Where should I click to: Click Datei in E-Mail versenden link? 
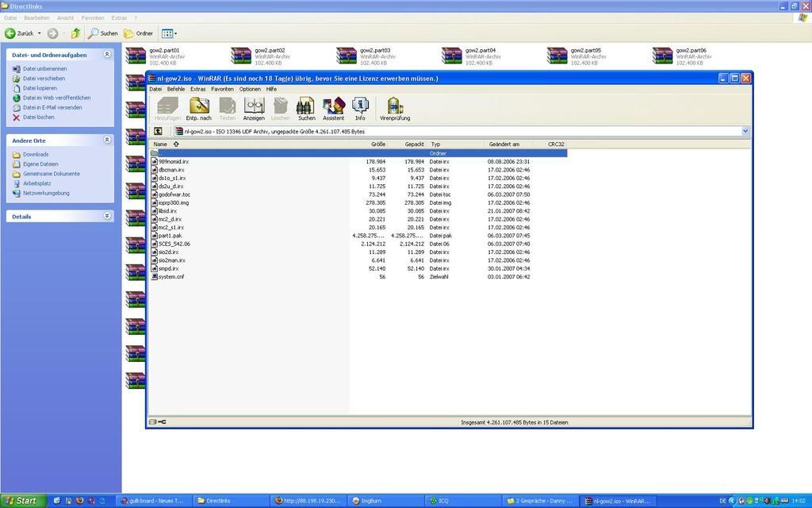pyautogui.click(x=52, y=107)
